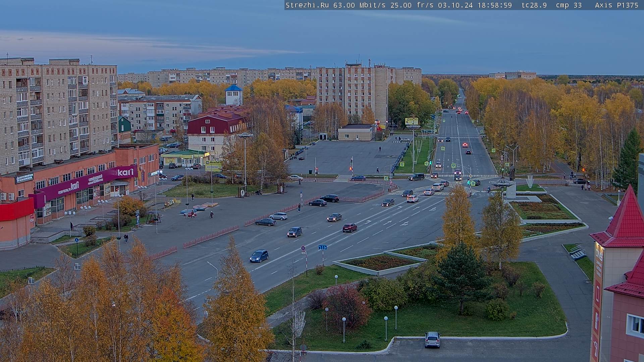Select the tc28.9 temperature reading
644x362 pixels.
tap(534, 5)
